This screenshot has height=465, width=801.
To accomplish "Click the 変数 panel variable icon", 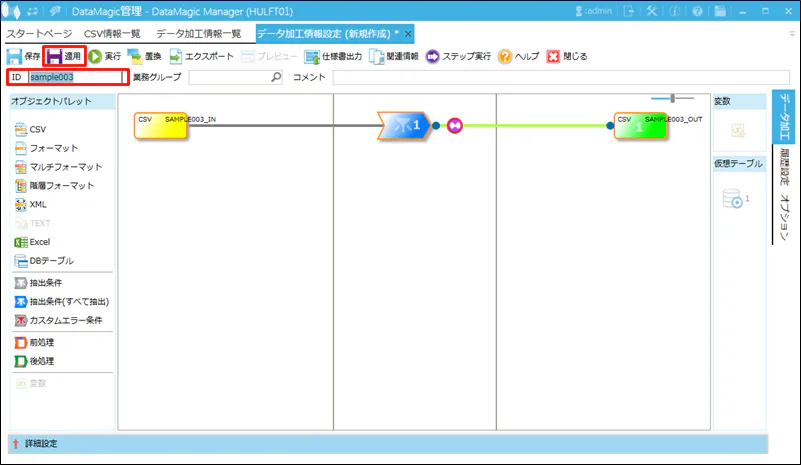I will 738,130.
